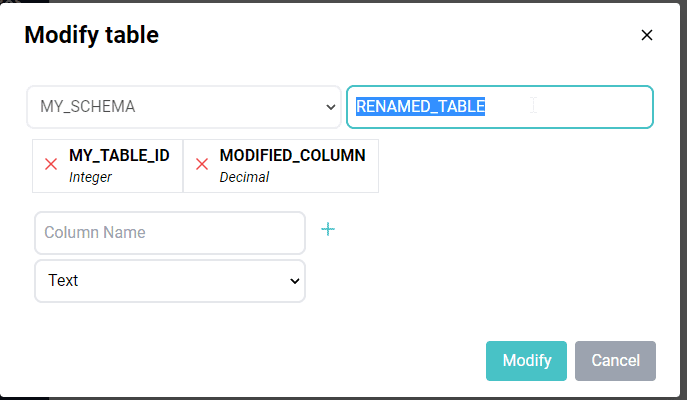Viewport: 687px width, 400px height.
Task: Click the Modify table dialog title
Action: click(x=92, y=35)
